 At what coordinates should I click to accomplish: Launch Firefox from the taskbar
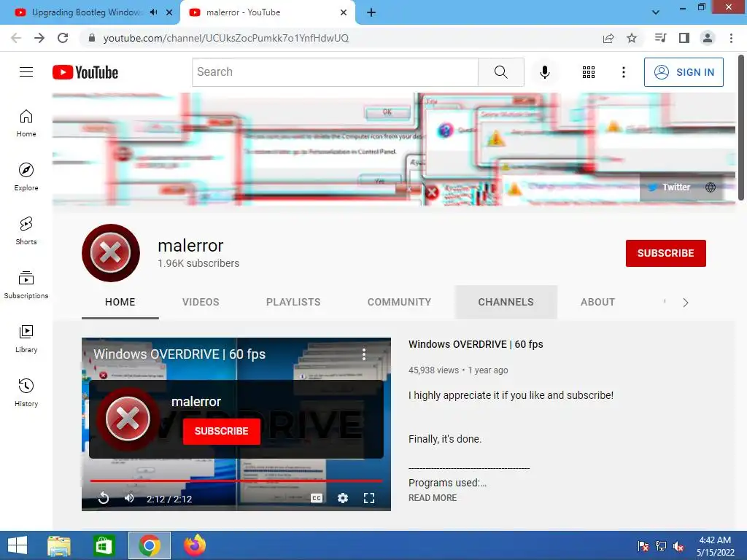tap(195, 545)
